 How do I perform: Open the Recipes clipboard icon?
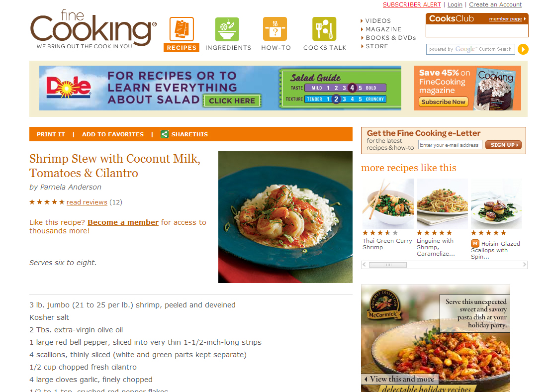click(182, 29)
